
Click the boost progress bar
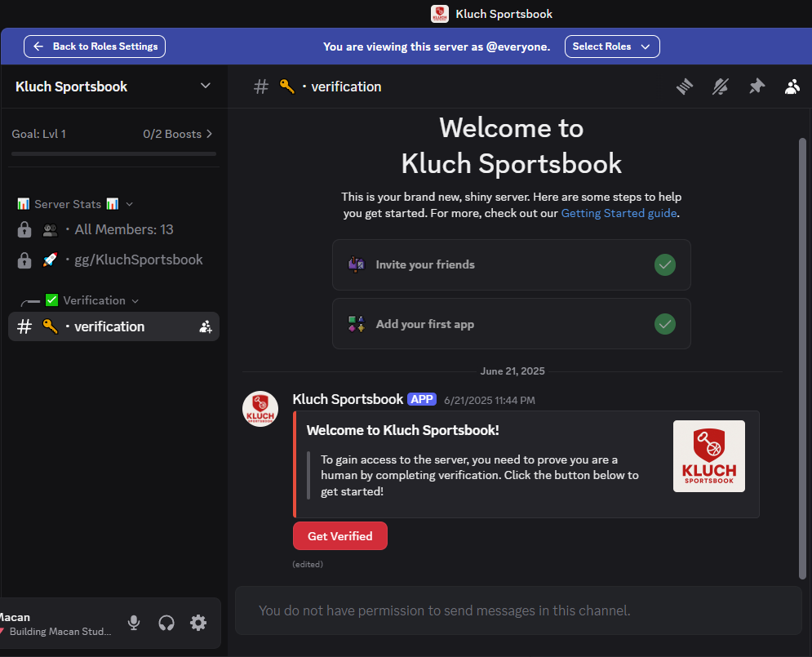tap(114, 153)
